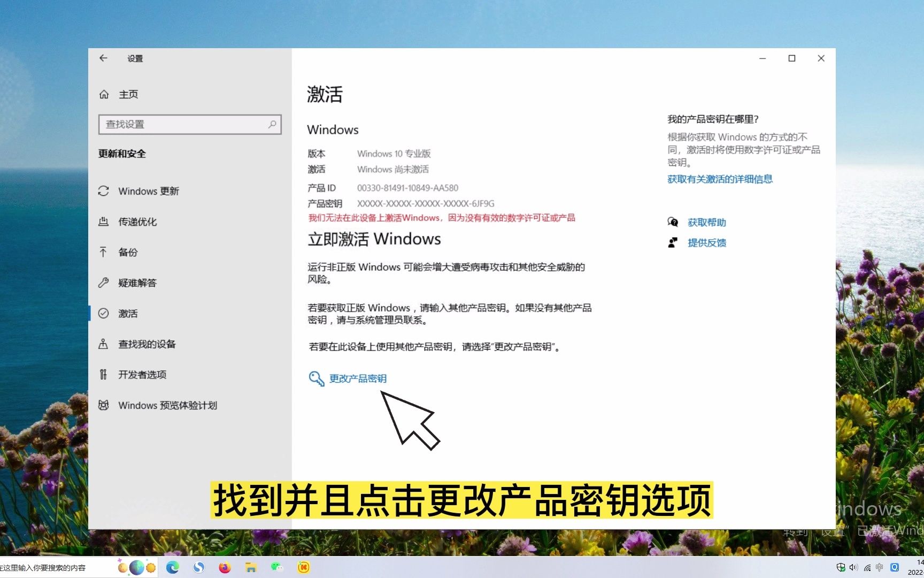924x578 pixels.
Task: Launch Firefox from the taskbar
Action: [225, 567]
